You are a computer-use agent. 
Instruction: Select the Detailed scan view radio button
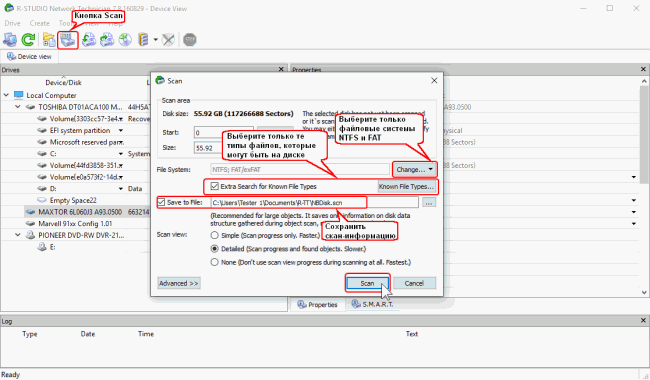click(214, 249)
